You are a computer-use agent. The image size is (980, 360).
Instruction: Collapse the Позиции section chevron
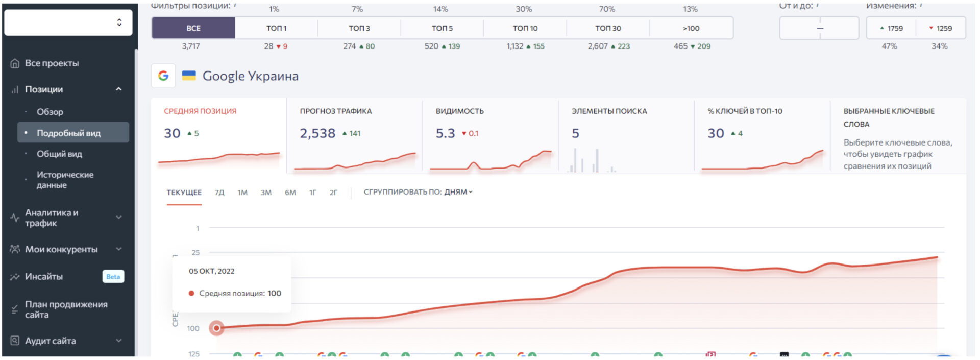coord(119,89)
